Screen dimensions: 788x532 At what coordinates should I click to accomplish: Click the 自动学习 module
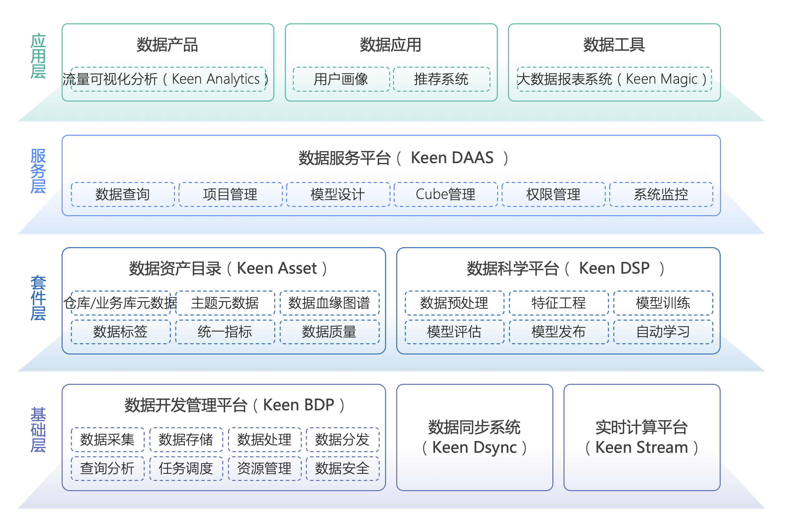point(663,331)
